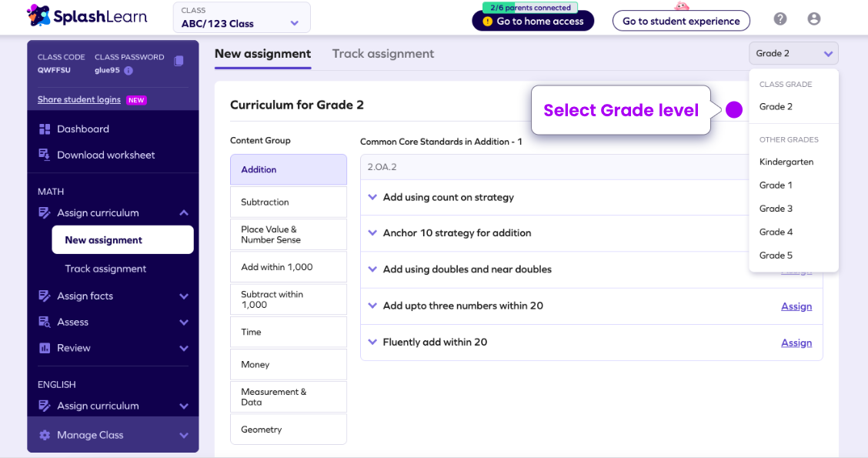
Task: Click Share student logins link
Action: (x=79, y=99)
